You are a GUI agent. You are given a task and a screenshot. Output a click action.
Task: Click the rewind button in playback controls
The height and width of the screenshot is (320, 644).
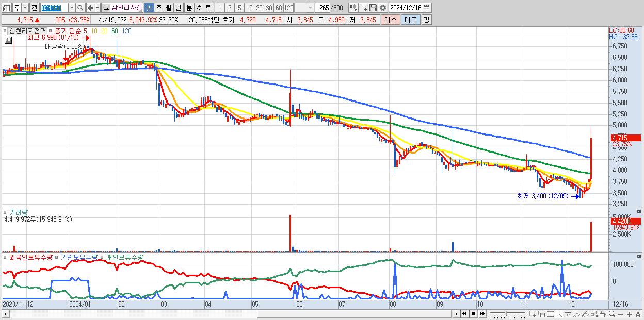464,314
